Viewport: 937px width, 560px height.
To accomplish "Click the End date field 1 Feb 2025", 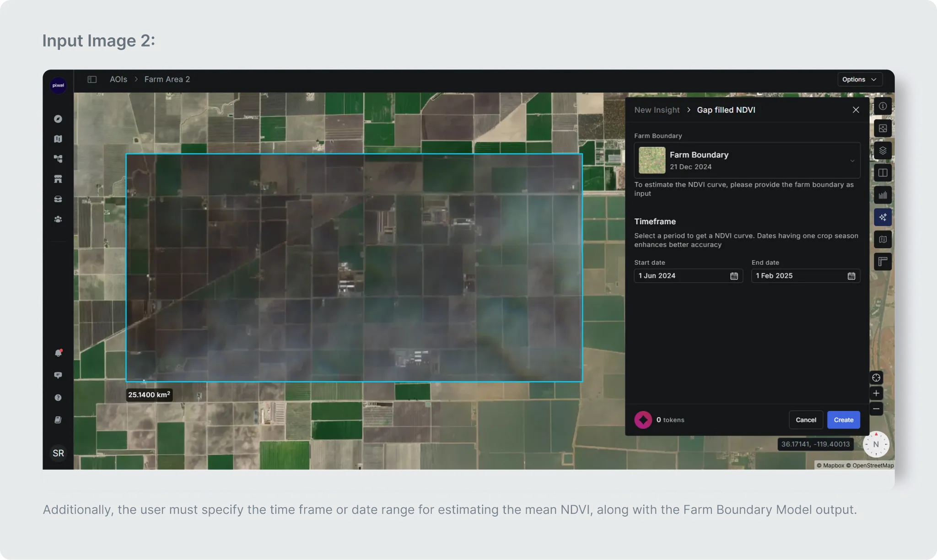I will tap(806, 276).
